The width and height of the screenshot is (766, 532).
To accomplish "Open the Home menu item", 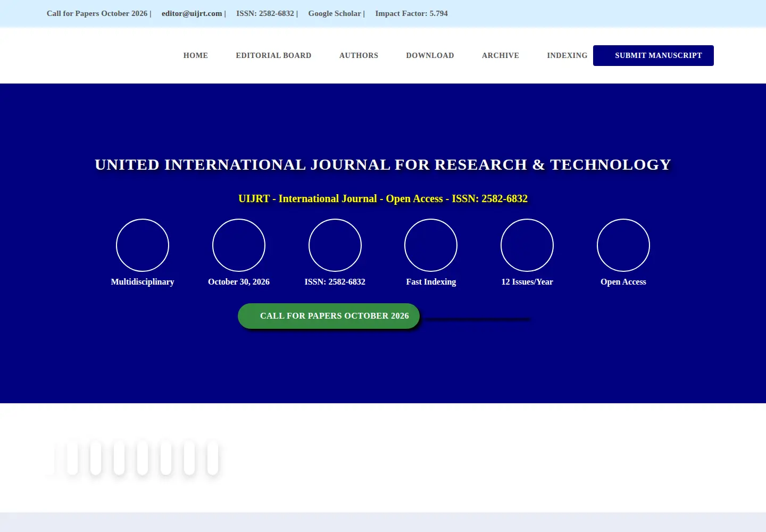I will pos(195,55).
